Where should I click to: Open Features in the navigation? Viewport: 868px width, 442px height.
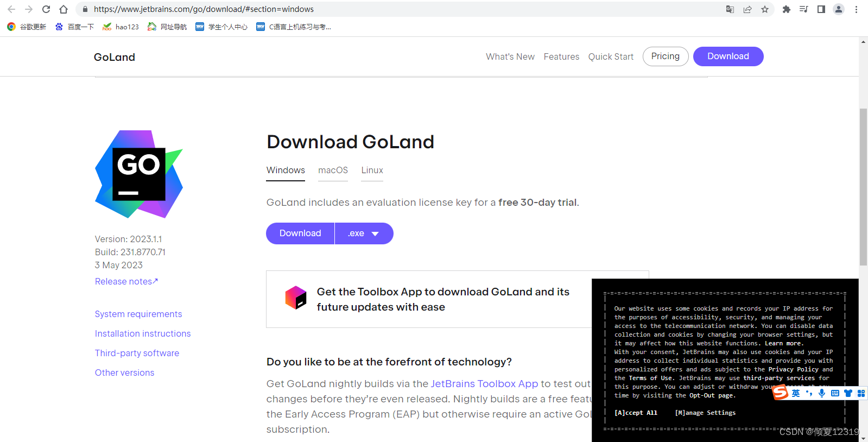tap(561, 56)
